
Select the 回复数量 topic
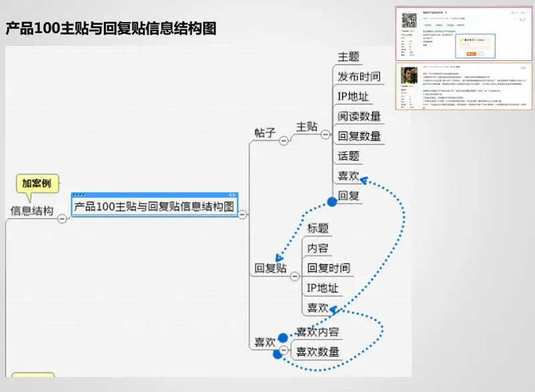pos(359,136)
